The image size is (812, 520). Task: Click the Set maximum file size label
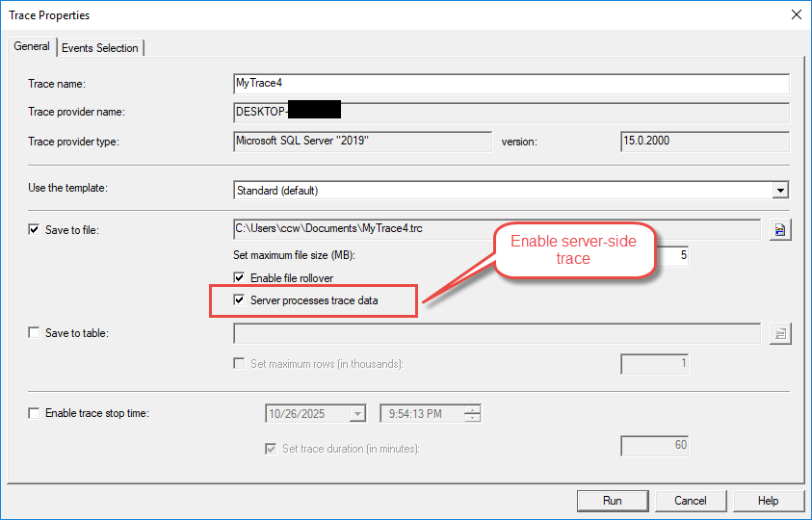point(294,255)
